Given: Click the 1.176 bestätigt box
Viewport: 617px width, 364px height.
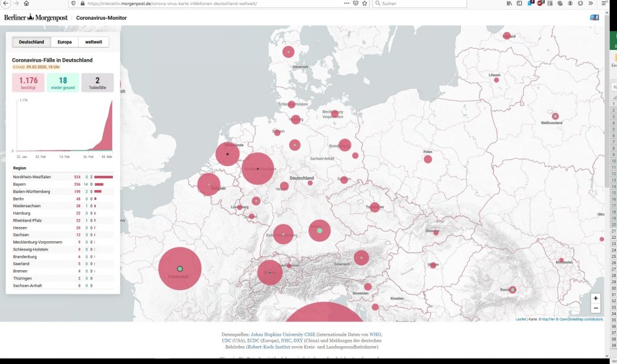Looking at the screenshot, I should (x=28, y=83).
